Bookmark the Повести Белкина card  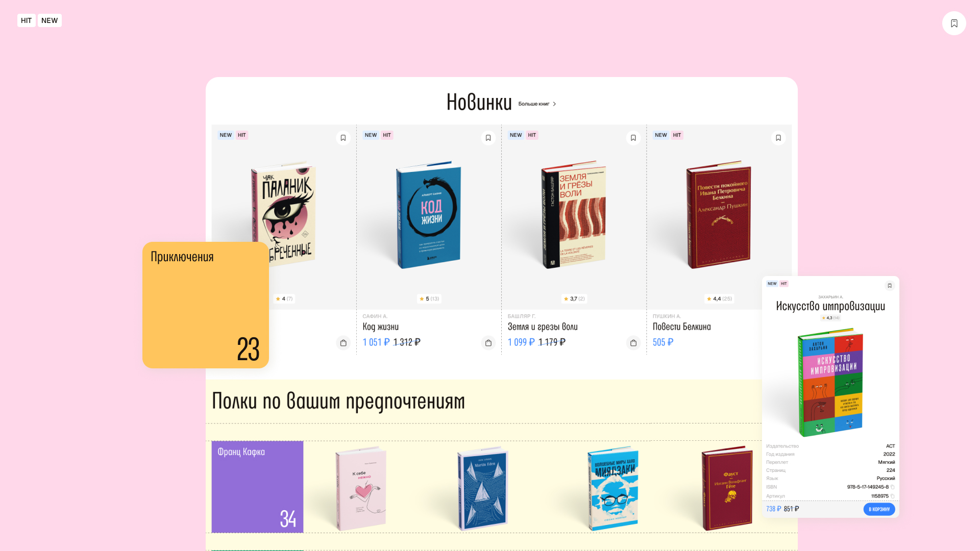(x=778, y=138)
